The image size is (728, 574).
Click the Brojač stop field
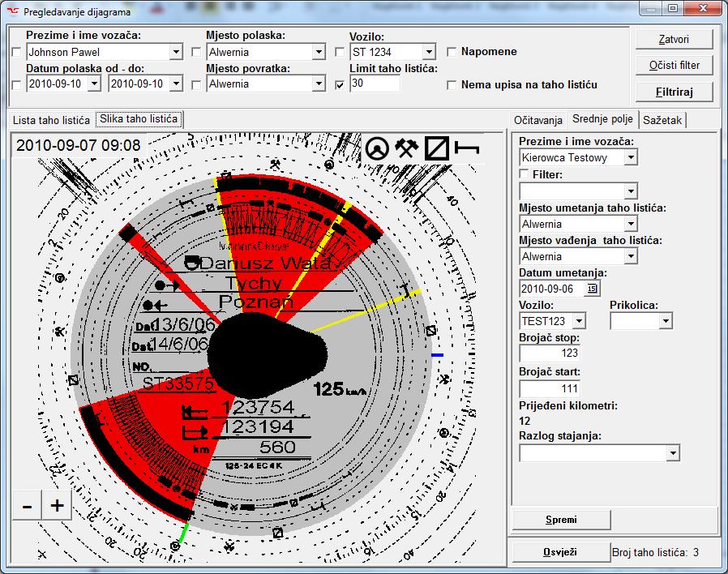click(x=550, y=353)
